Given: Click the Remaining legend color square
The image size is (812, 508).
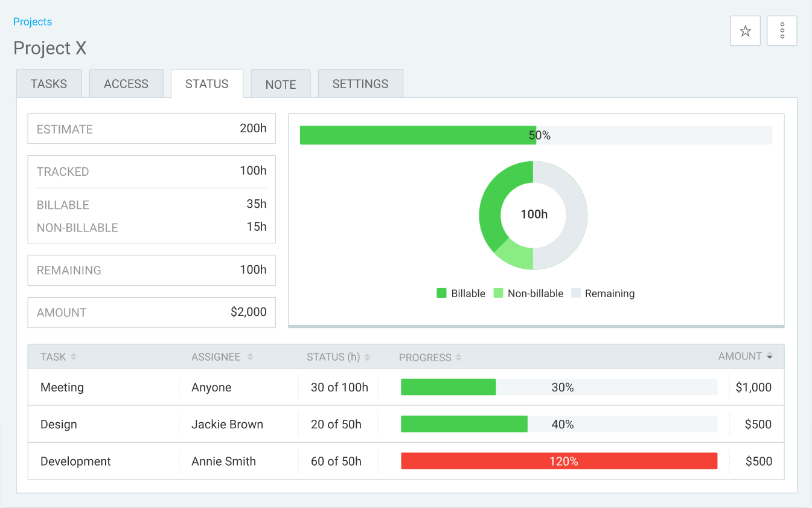Looking at the screenshot, I should (575, 293).
